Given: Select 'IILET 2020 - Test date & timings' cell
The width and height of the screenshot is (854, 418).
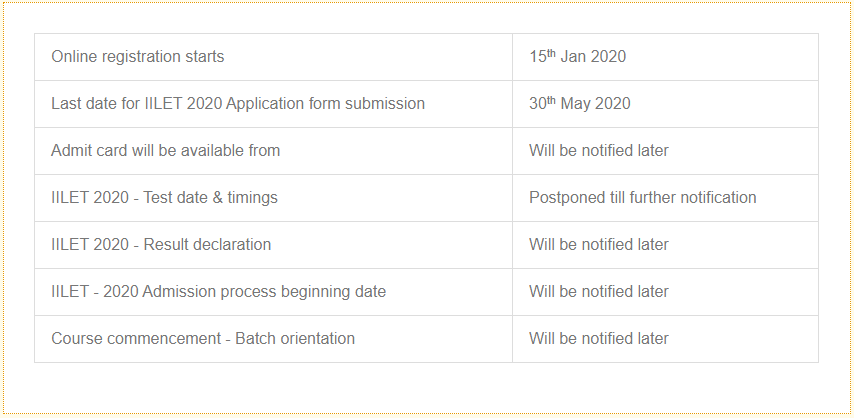Looking at the screenshot, I should (164, 198).
